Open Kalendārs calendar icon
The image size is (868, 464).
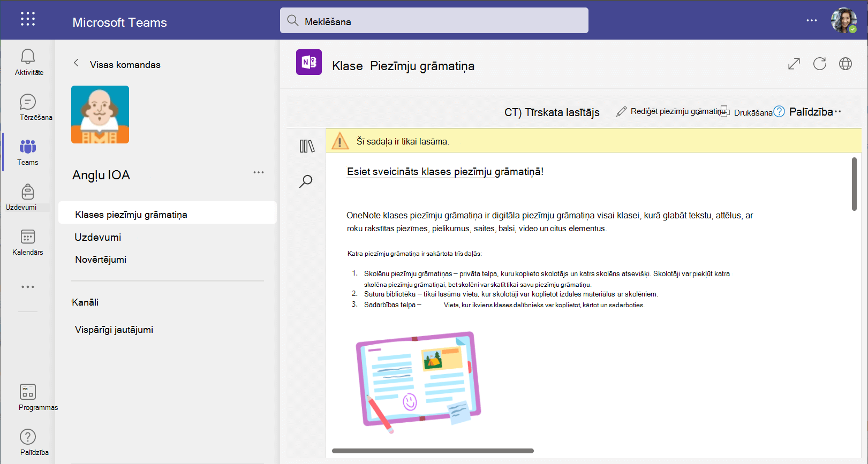(x=28, y=237)
